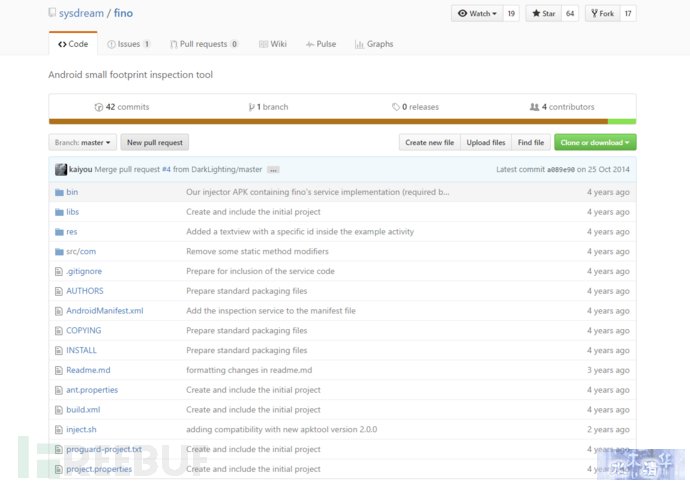The height and width of the screenshot is (485, 690).
Task: Click the New pull request button
Action: click(x=155, y=143)
